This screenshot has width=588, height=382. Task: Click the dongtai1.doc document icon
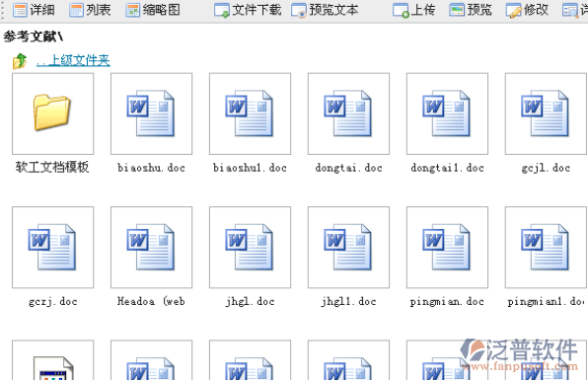point(447,114)
